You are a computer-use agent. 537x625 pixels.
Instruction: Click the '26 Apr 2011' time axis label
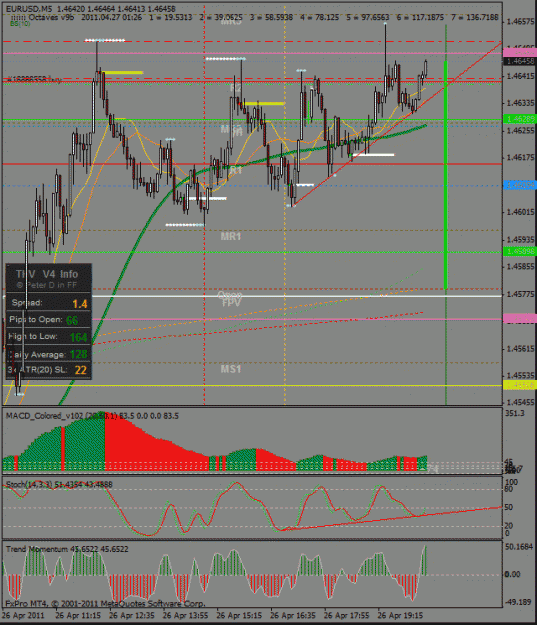[x=23, y=615]
